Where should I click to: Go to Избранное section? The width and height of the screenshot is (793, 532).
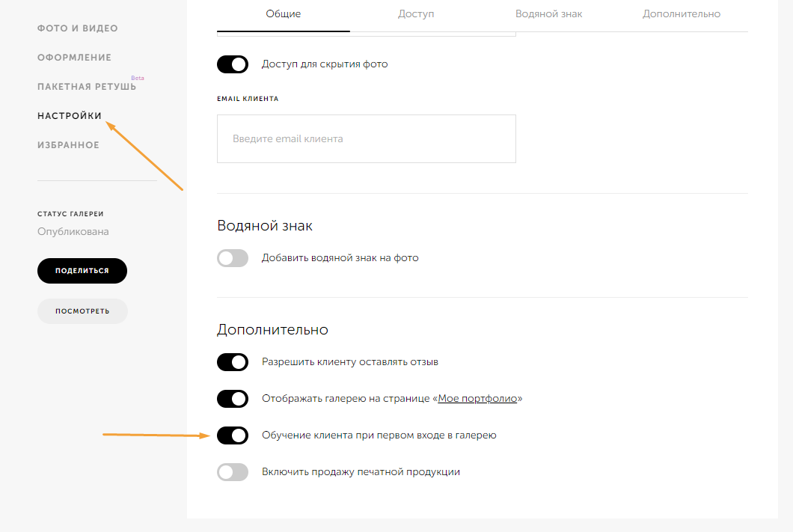68,145
